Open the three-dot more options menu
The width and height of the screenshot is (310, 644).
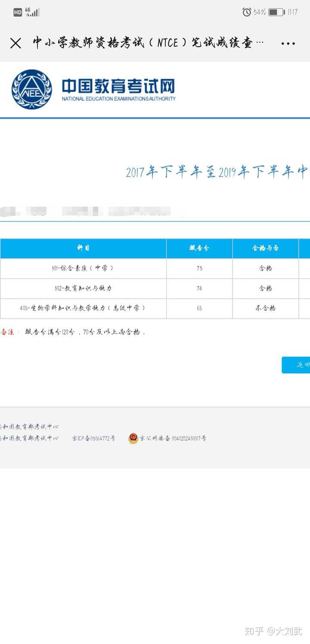click(x=288, y=43)
